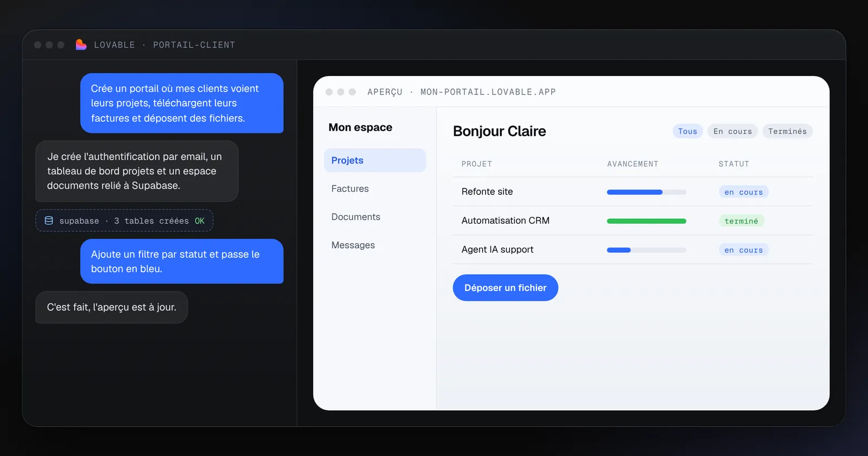
Task: Click the en cours badge for Refonte site
Action: click(x=743, y=192)
